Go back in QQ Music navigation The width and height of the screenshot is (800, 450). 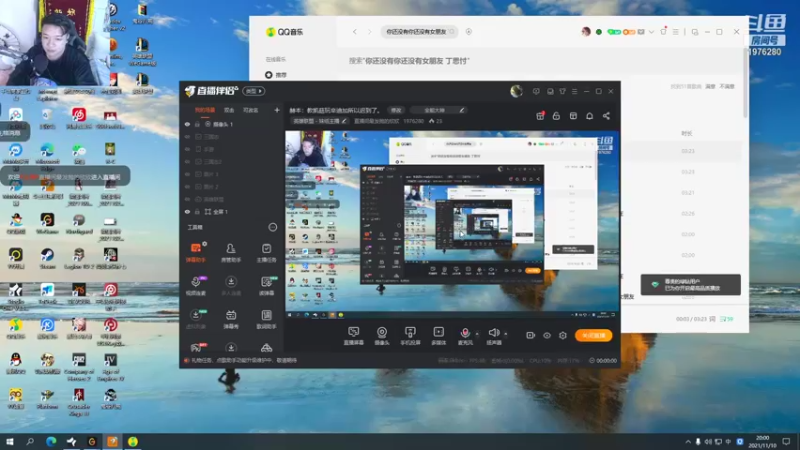355,32
